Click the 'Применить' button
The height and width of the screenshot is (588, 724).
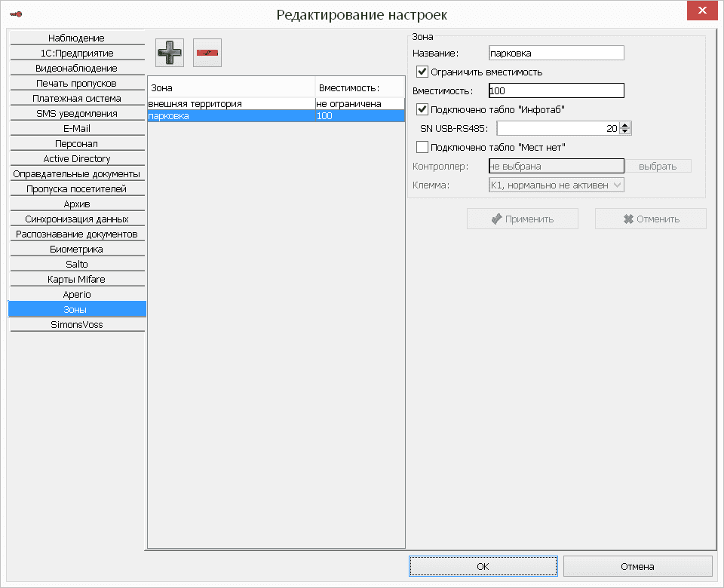[523, 219]
